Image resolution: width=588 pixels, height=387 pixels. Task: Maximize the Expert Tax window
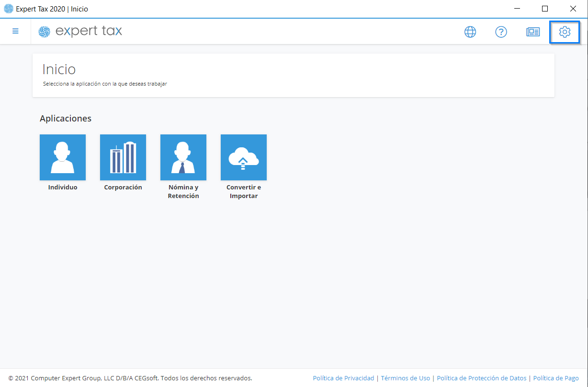click(545, 9)
